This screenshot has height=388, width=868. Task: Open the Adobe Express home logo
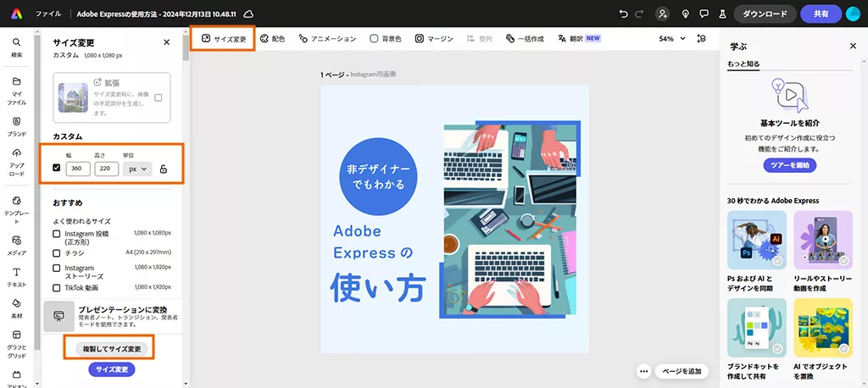[17, 14]
